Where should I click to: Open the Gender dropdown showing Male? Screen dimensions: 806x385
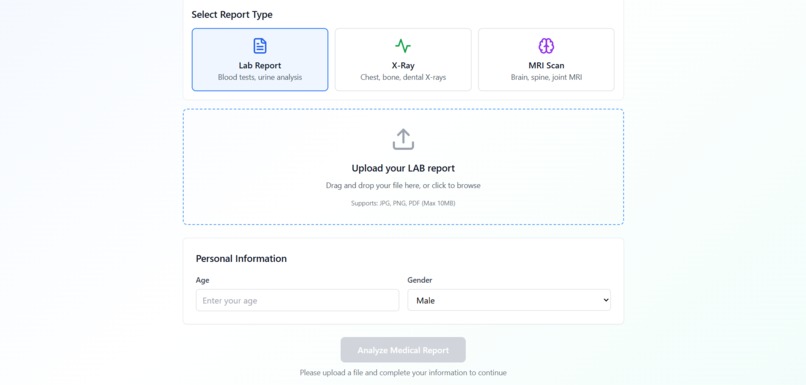click(x=509, y=300)
